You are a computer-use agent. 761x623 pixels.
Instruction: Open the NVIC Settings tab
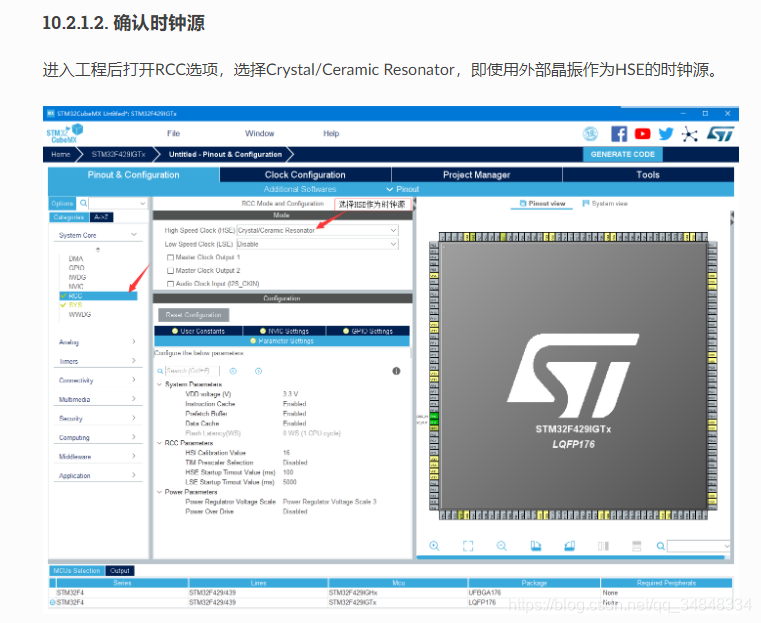[284, 331]
